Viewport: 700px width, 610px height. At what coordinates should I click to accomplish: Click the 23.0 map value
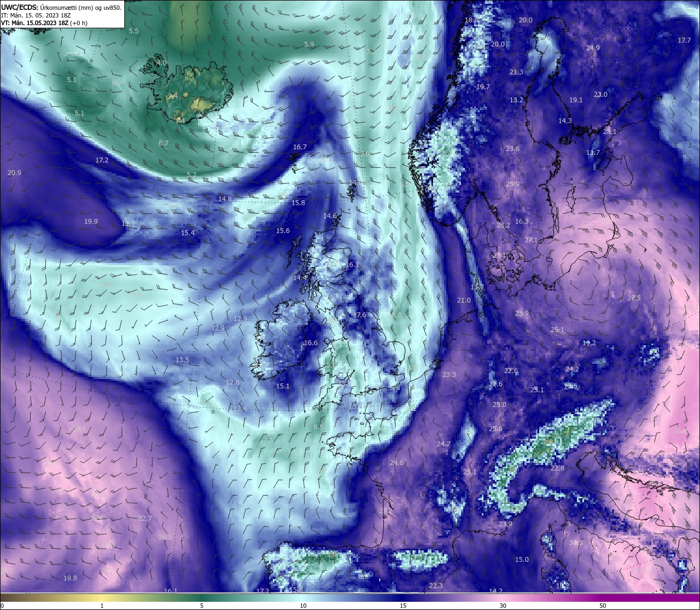(x=600, y=95)
